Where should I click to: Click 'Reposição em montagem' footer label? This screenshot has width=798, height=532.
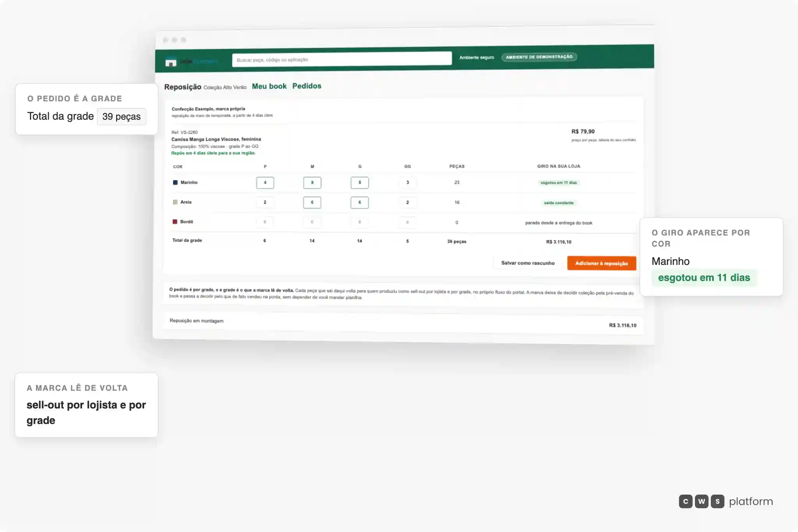pyautogui.click(x=196, y=321)
